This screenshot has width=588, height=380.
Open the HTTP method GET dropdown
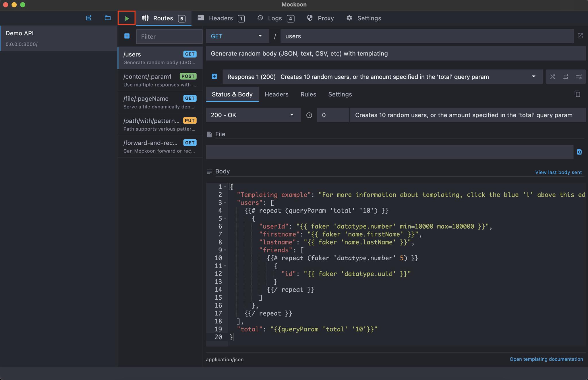237,36
